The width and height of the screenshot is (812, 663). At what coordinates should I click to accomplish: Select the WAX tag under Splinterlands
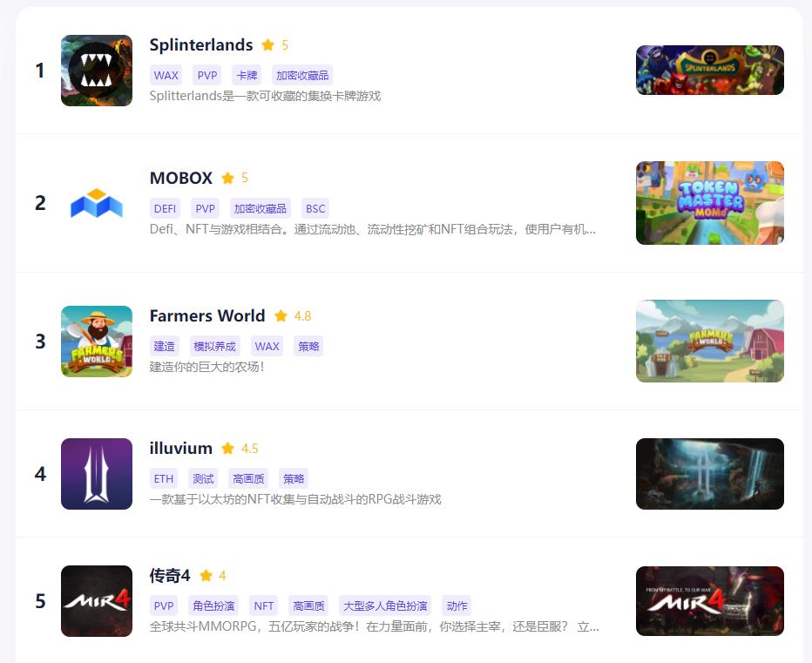(x=166, y=76)
